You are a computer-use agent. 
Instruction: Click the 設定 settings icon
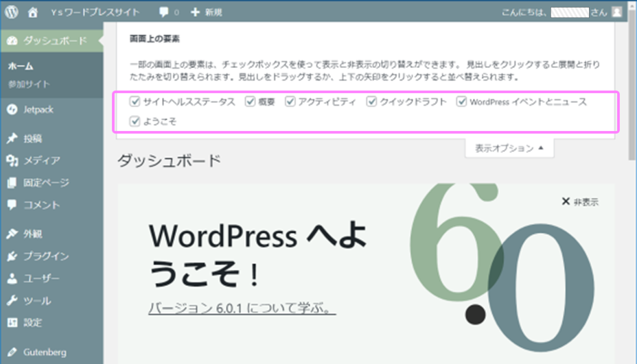click(x=12, y=322)
